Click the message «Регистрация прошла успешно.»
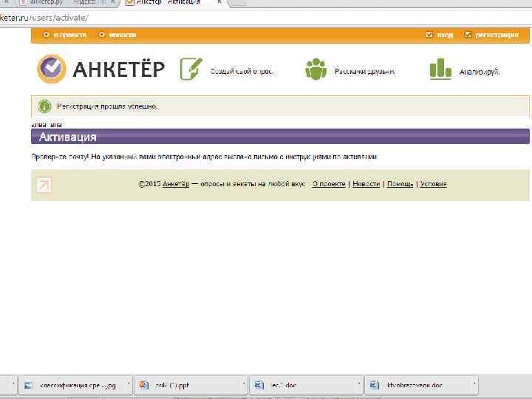The image size is (532, 399). coord(107,106)
